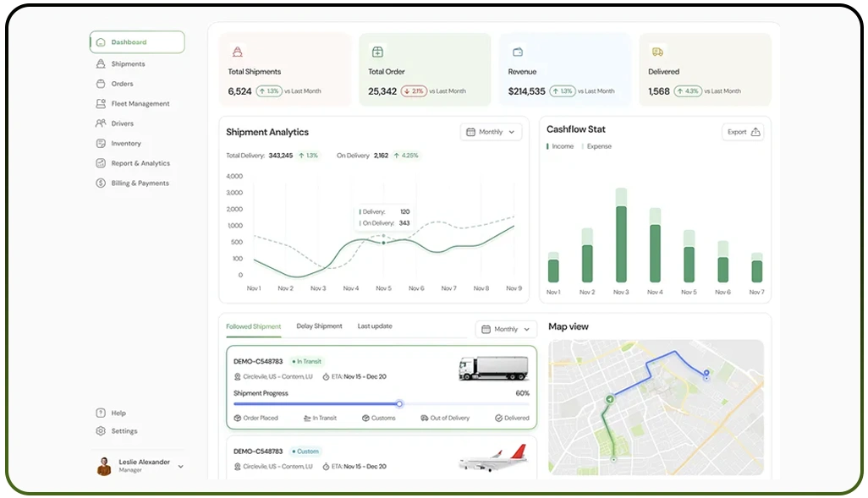Open the Inventory section icon
The image size is (868, 498).
pos(99,143)
